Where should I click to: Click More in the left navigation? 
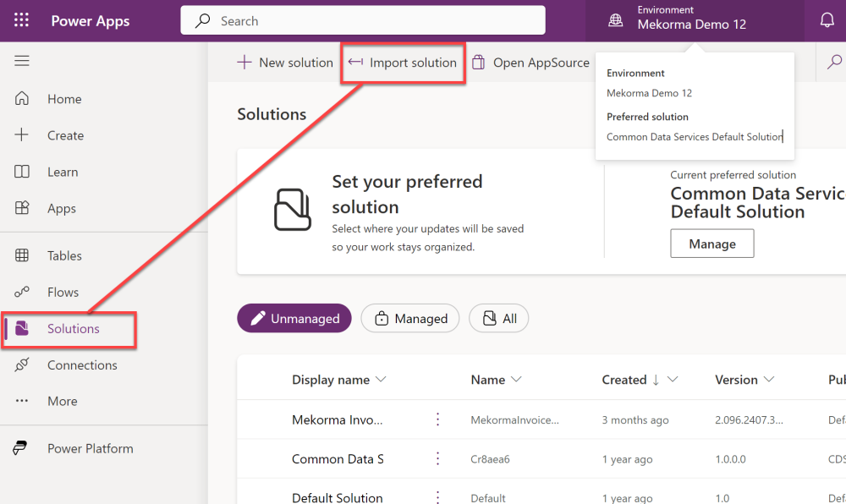pos(62,402)
